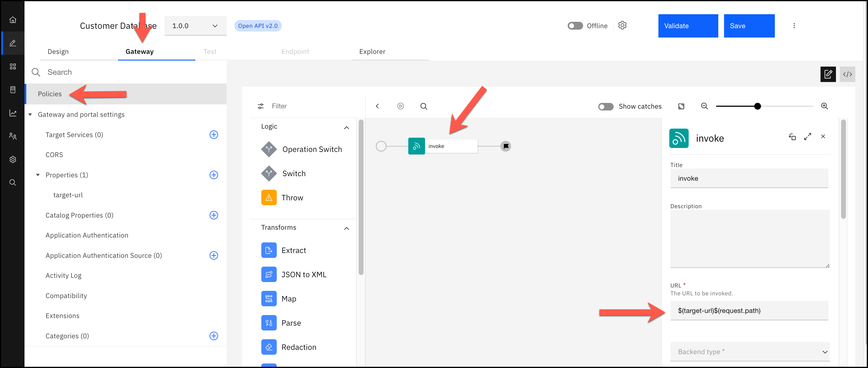Open the 1.0.0 version dropdown
This screenshot has width=868, height=368.
click(195, 26)
